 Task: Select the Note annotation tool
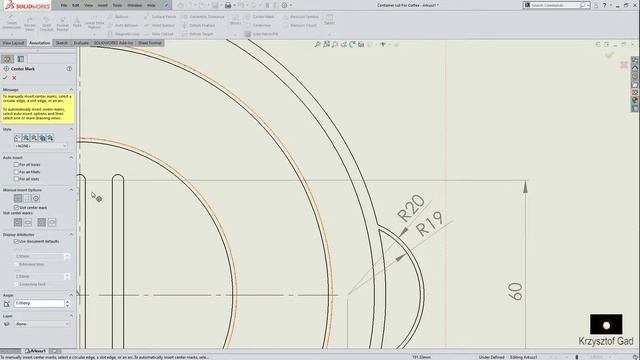(77, 22)
